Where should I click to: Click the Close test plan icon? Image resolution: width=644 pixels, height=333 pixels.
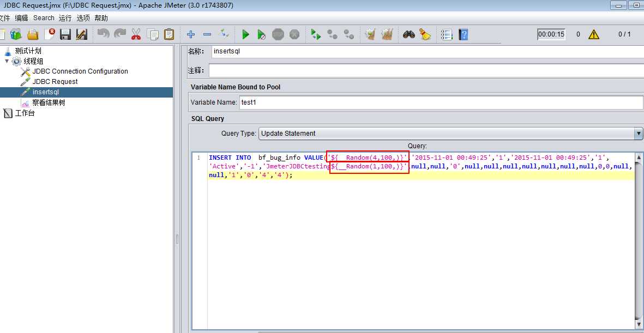pos(49,34)
